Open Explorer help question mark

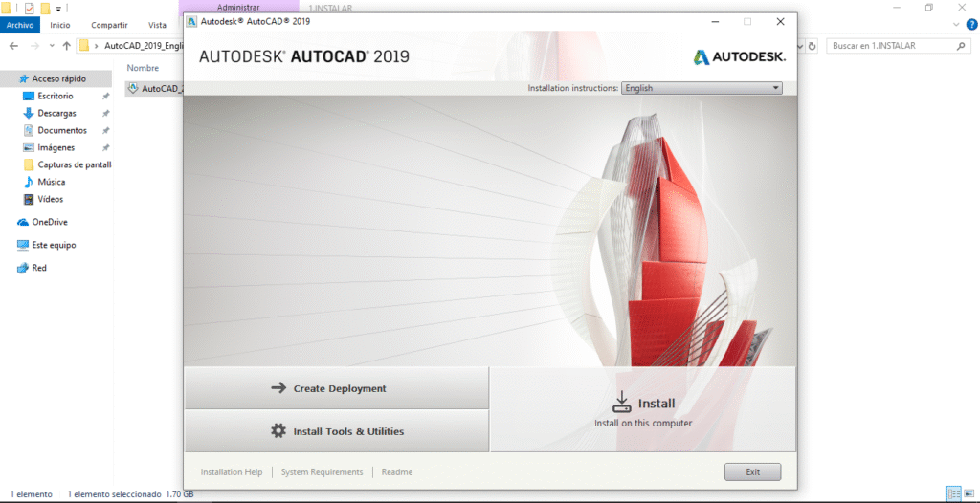(971, 24)
